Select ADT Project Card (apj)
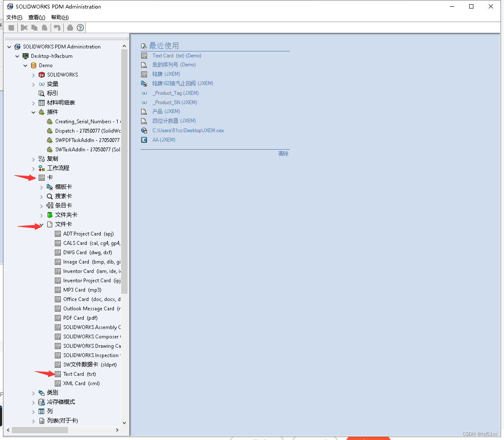This screenshot has width=504, height=440. pyautogui.click(x=88, y=234)
